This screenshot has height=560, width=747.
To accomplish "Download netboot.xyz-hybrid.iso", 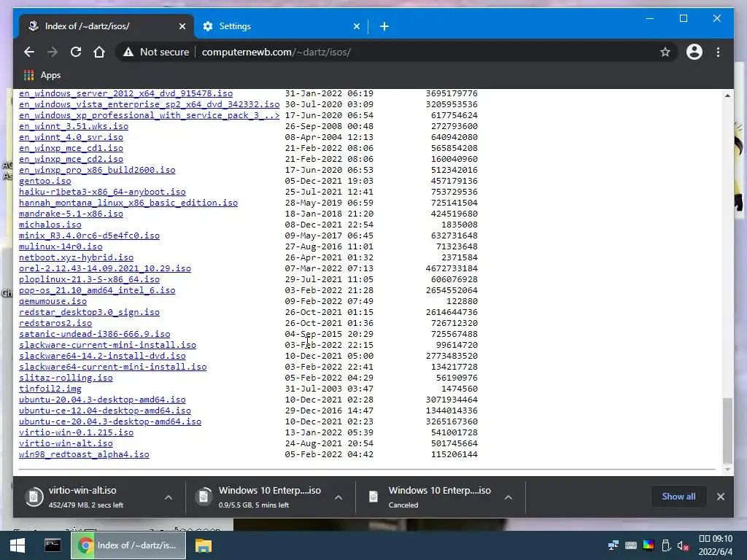I will click(76, 257).
